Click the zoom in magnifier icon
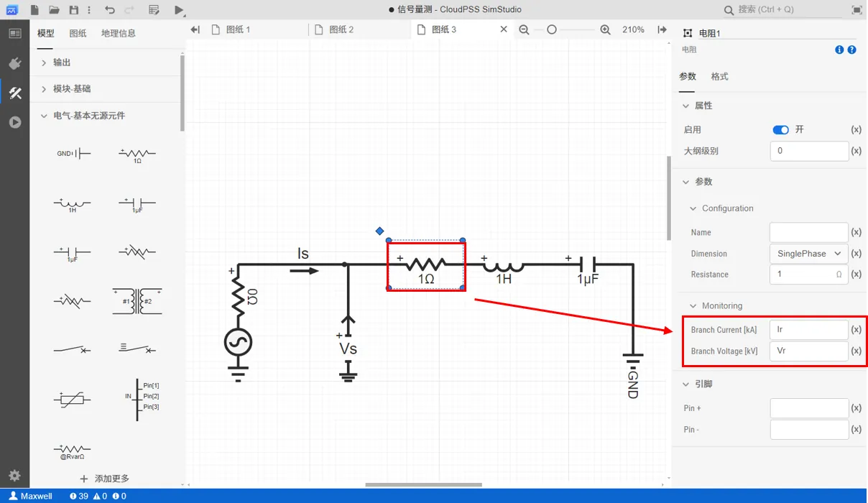868x503 pixels. pos(605,29)
